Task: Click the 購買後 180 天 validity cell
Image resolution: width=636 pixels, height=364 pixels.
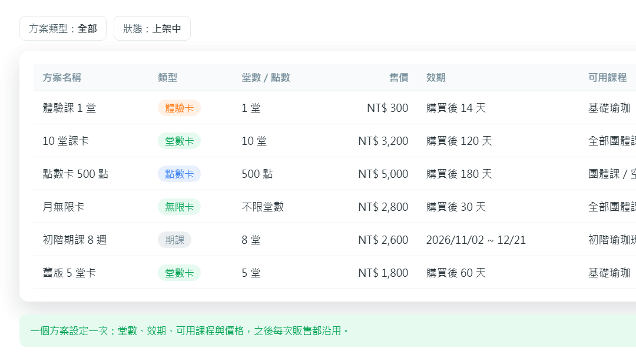Action: tap(459, 174)
